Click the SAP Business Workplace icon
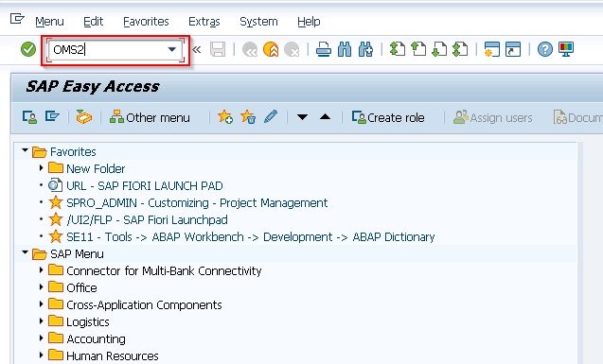This screenshot has height=364, width=603. coord(84,116)
